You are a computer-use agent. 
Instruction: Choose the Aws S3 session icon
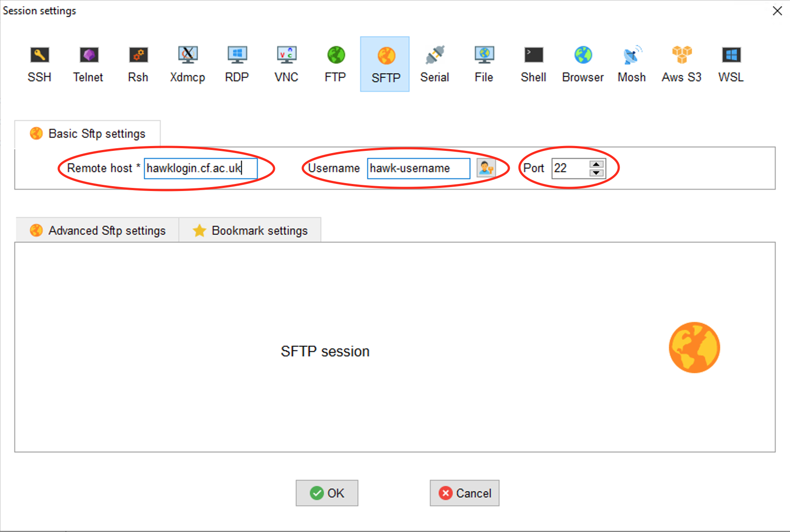(681, 64)
